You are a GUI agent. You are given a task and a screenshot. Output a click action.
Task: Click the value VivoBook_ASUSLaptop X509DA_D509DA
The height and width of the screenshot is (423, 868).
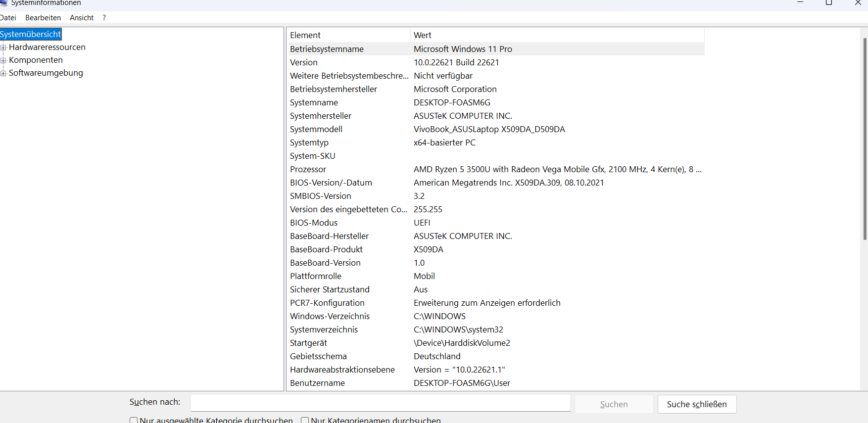[x=489, y=129]
